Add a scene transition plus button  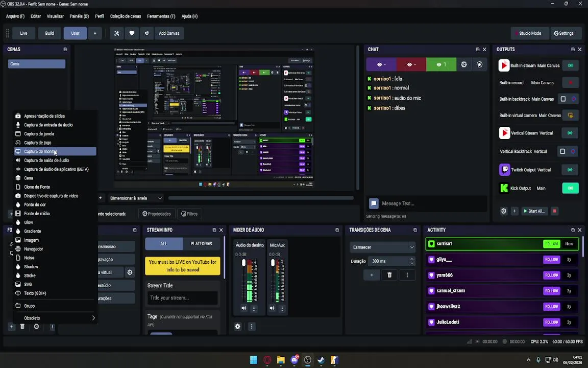point(372,275)
